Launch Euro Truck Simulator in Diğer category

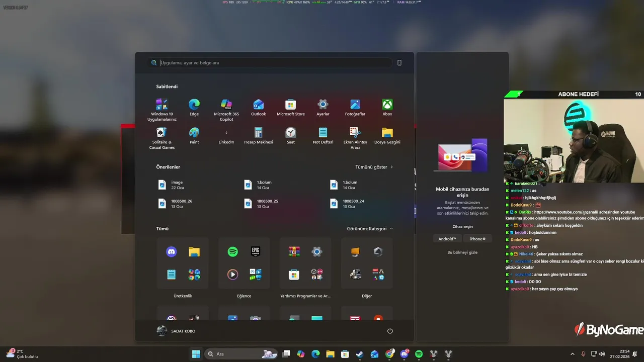pos(355,275)
